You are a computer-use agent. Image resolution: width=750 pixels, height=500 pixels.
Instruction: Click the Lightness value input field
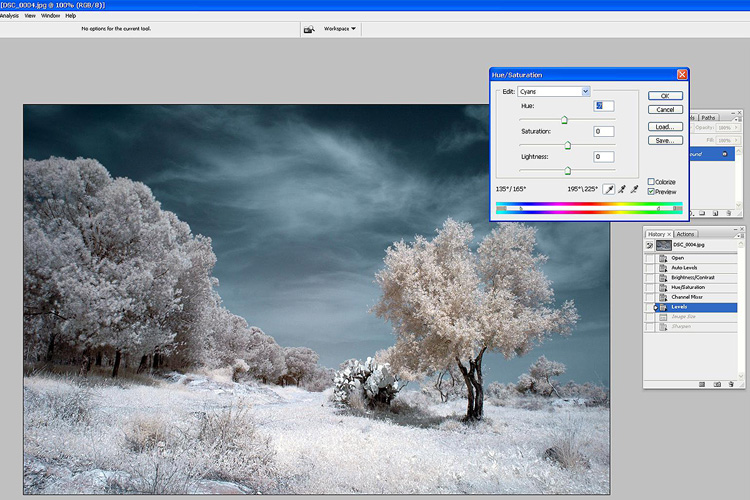[603, 156]
